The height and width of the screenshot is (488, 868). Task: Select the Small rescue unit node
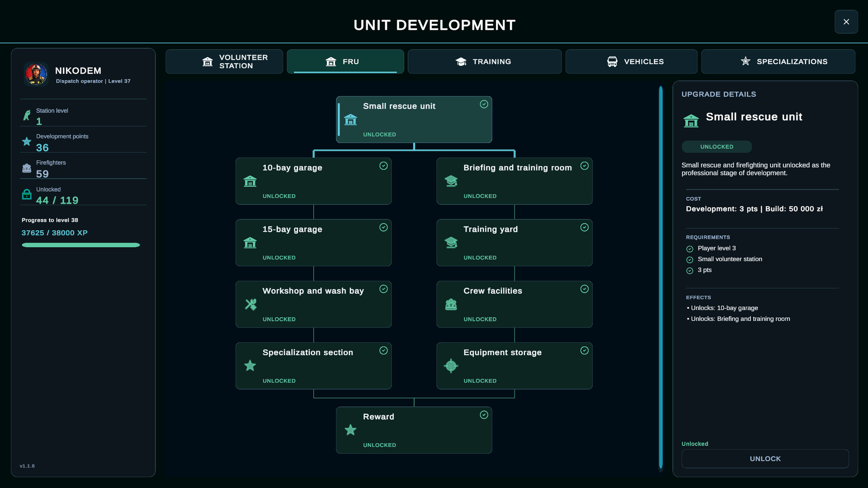click(x=414, y=120)
